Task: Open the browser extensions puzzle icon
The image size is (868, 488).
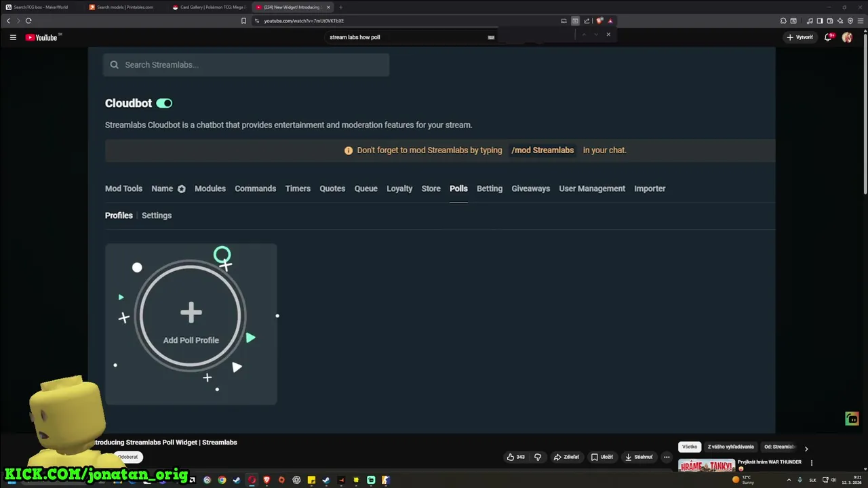Action: (x=783, y=21)
